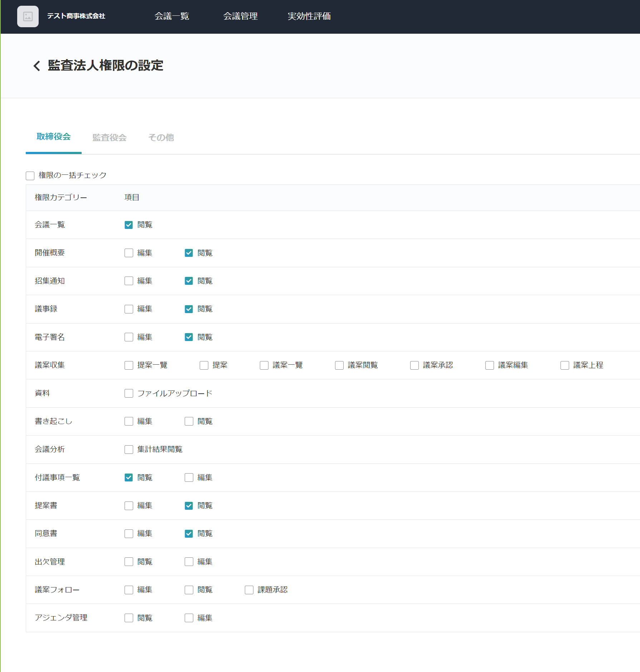Open 会議一覧 in the top navigation
Viewport: 640px width, 672px height.
pos(172,16)
